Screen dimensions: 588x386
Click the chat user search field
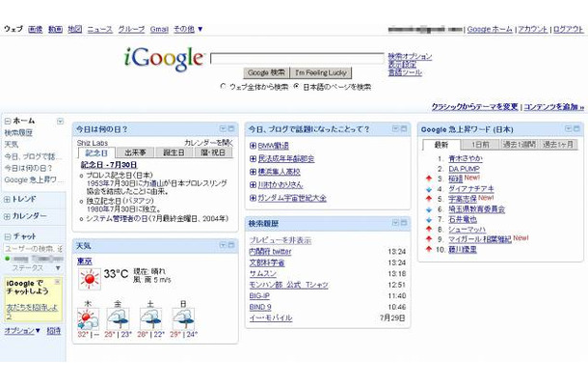tap(34, 249)
